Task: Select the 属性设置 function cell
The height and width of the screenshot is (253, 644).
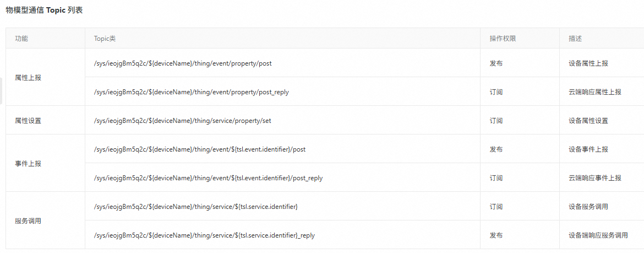Action: pyautogui.click(x=28, y=121)
